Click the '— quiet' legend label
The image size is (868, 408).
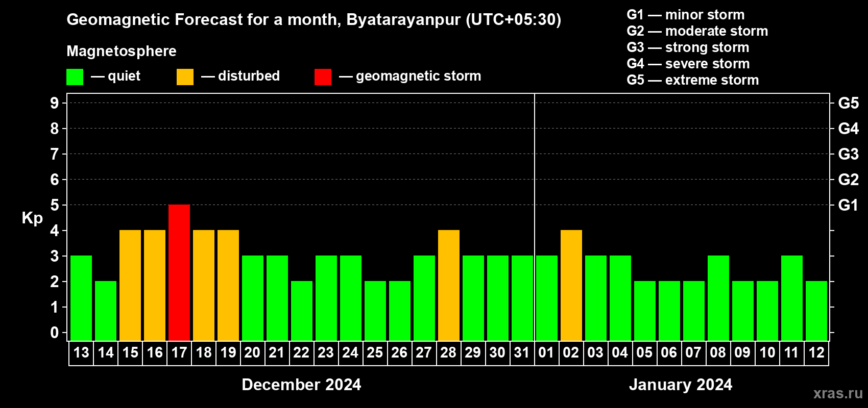[115, 76]
